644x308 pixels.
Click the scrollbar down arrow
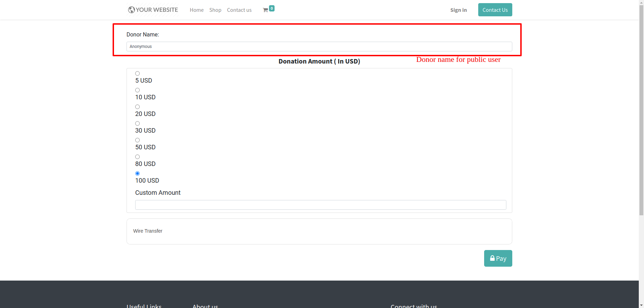(641, 306)
